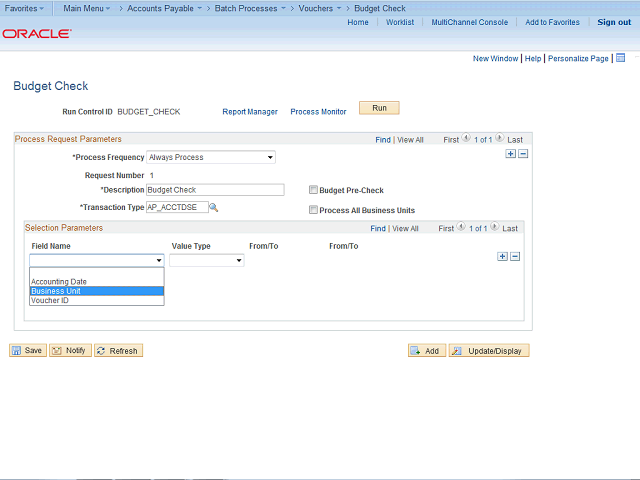Show next row in Process Request Parameters
The image size is (640, 480).
click(499, 140)
